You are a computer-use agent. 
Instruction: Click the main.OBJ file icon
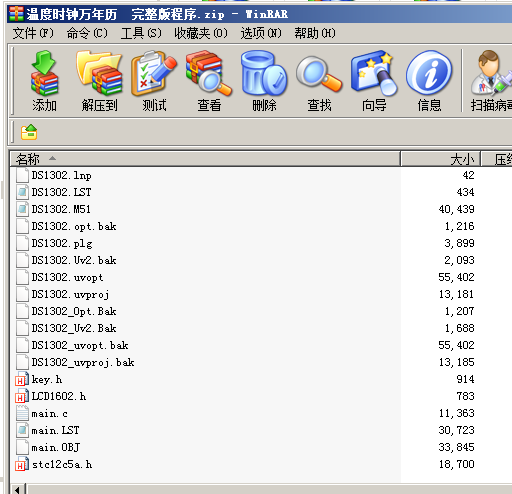coord(22,447)
